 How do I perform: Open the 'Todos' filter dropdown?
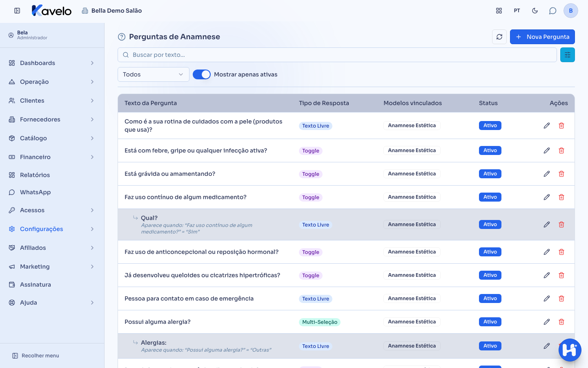tap(154, 74)
